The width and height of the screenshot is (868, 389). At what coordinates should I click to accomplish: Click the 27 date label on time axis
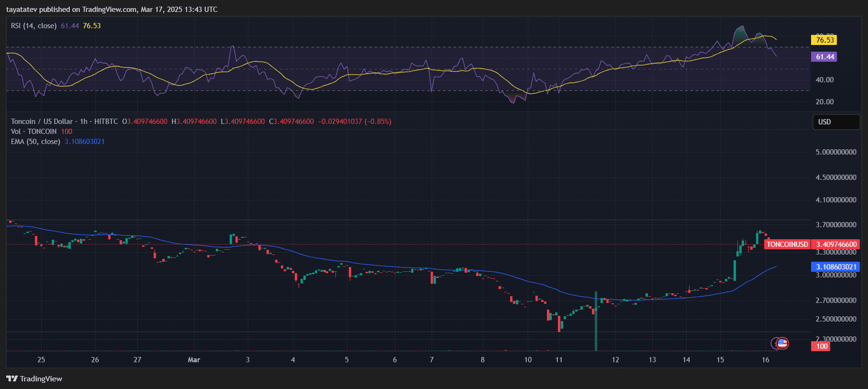(137, 360)
